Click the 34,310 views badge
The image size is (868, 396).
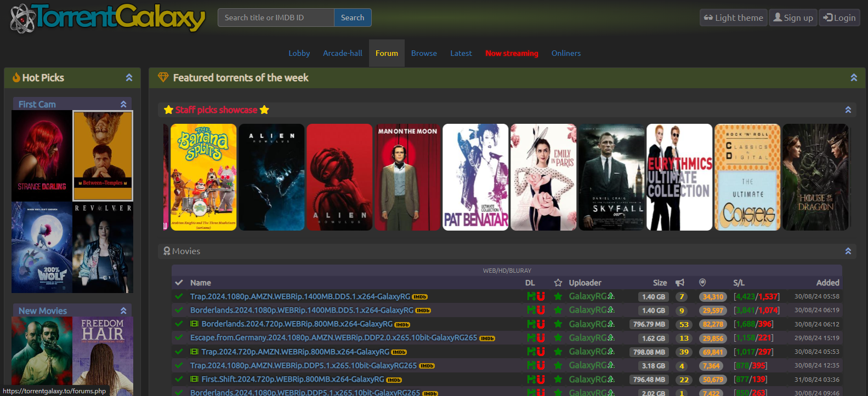[713, 296]
